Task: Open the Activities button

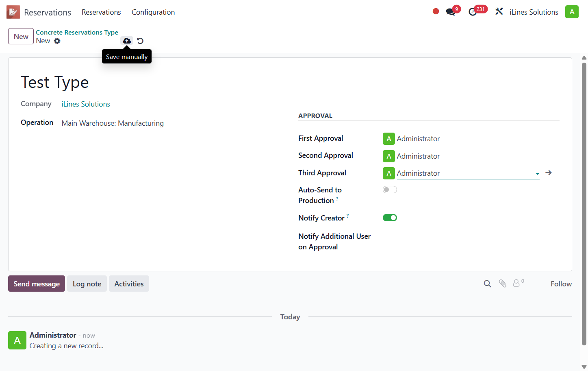Action: point(129,284)
